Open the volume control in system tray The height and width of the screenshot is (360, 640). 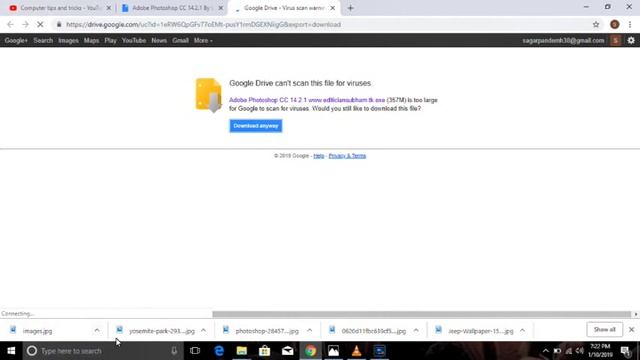pyautogui.click(x=580, y=351)
